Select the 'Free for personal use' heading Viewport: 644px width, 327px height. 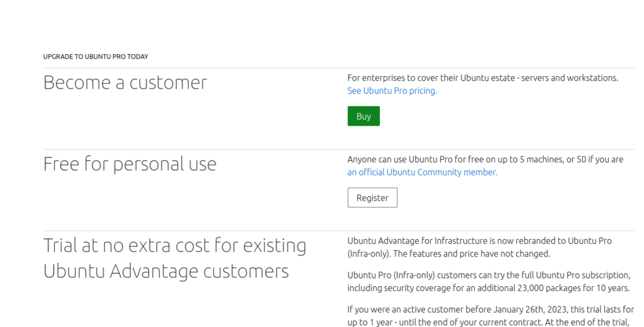click(x=130, y=164)
